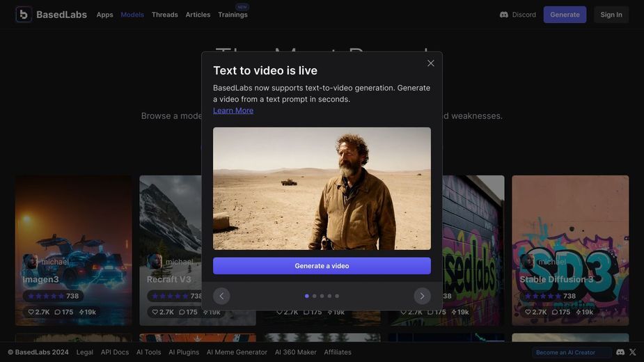Click the BasedLabs logo icon
Image resolution: width=644 pixels, height=362 pixels.
24,15
